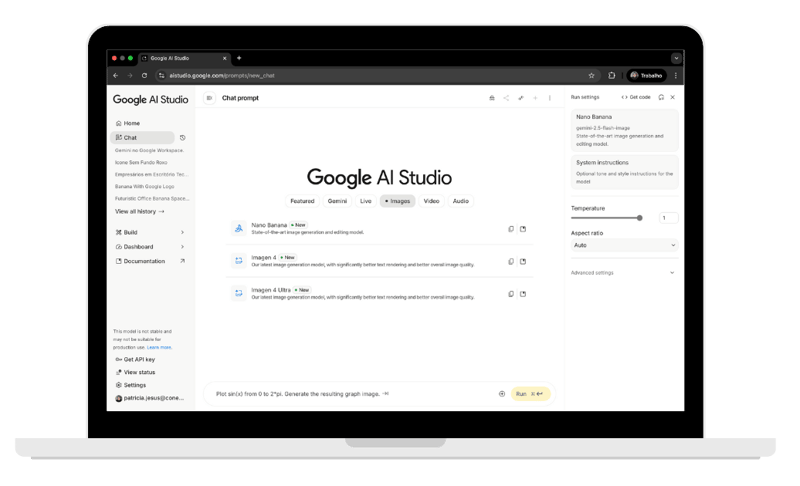Click the add media plus icon in prompt box

click(502, 394)
